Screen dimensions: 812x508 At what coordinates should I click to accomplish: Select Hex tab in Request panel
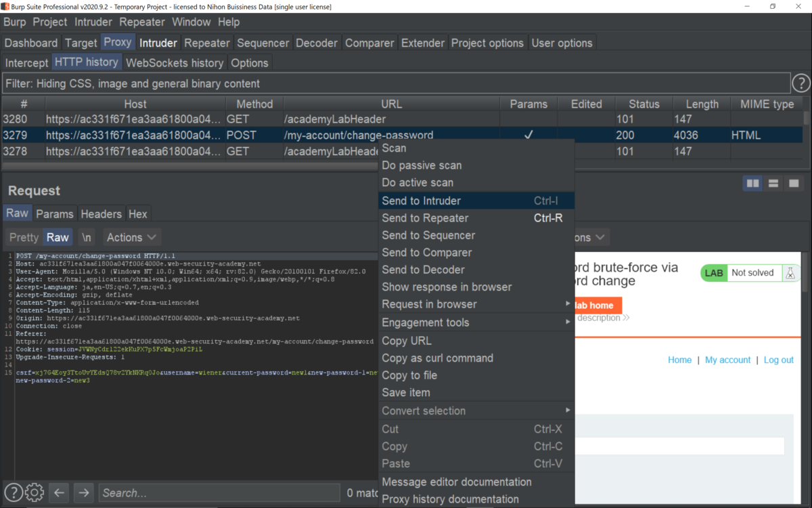pyautogui.click(x=138, y=213)
